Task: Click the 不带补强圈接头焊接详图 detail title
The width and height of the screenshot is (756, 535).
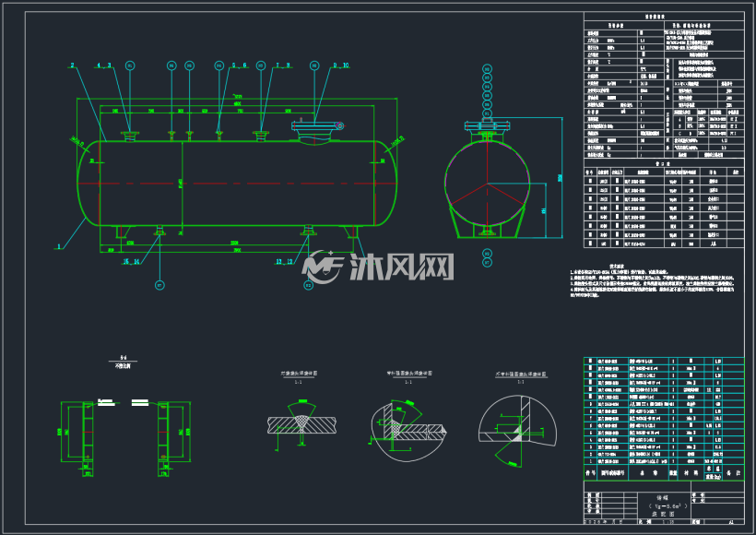Action: [x=521, y=374]
